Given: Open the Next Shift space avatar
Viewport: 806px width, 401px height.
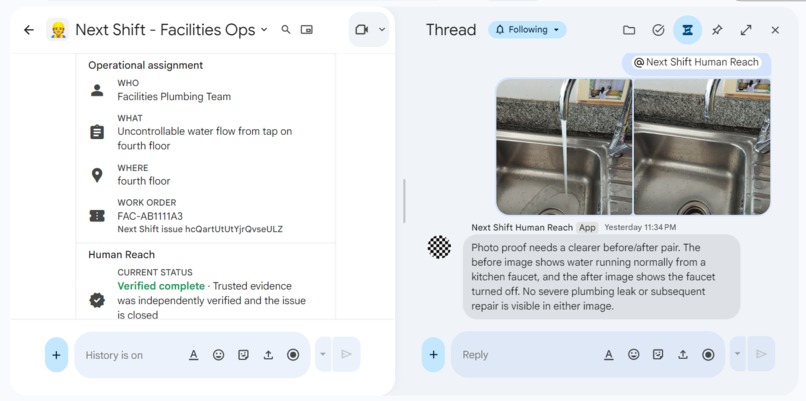Looking at the screenshot, I should pos(58,30).
